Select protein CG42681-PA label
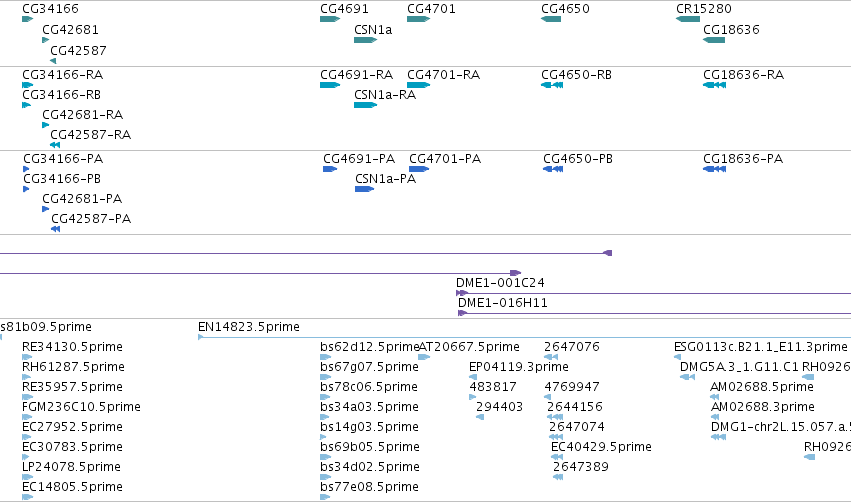This screenshot has height=502, width=851. point(82,199)
